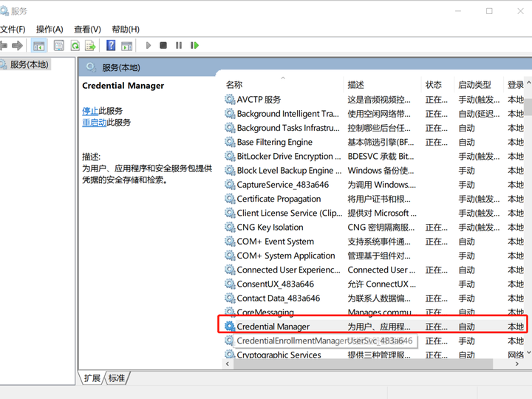
Task: Click 'BDESVC 承载 Bit...' description cell
Action: pos(381,156)
